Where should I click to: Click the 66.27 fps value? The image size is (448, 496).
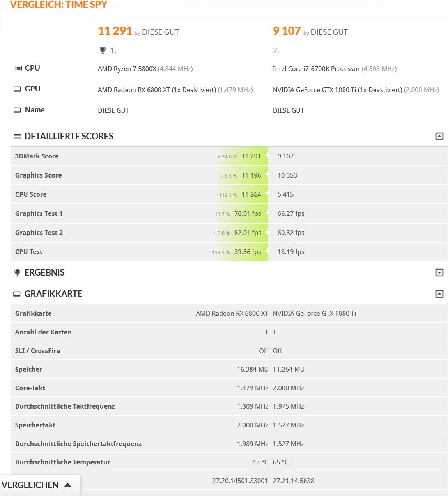pos(291,213)
